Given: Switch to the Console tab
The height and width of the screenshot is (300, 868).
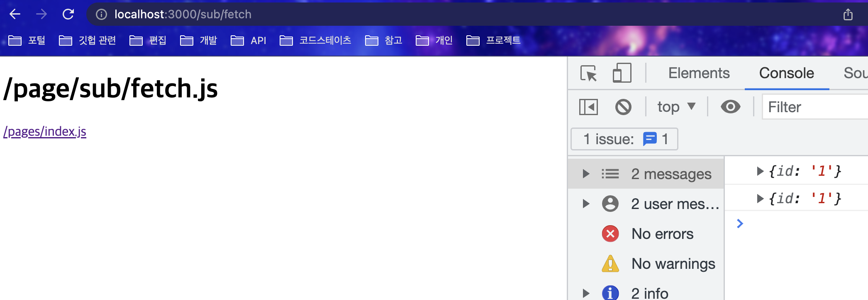Looking at the screenshot, I should pyautogui.click(x=787, y=73).
